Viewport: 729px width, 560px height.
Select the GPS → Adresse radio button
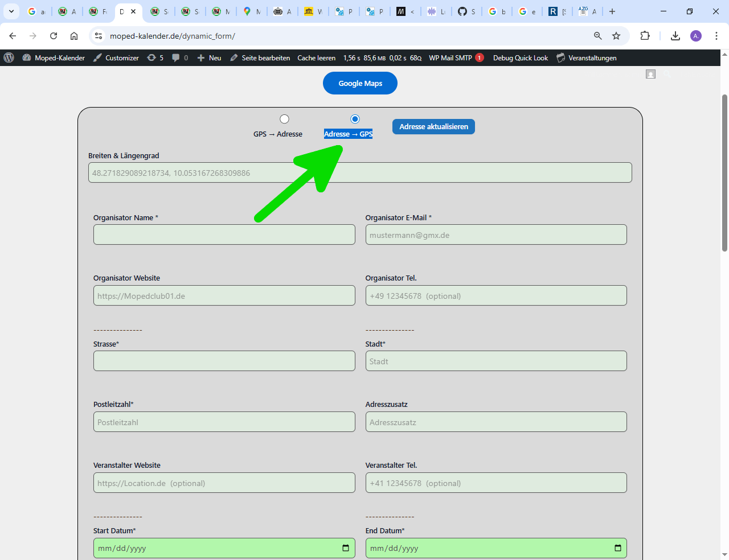click(x=284, y=119)
